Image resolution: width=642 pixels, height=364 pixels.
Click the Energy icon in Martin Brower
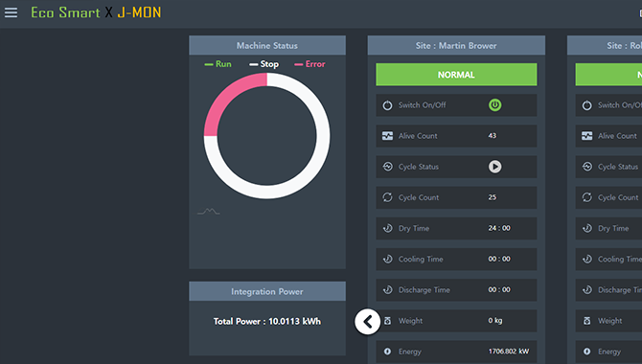pos(387,352)
